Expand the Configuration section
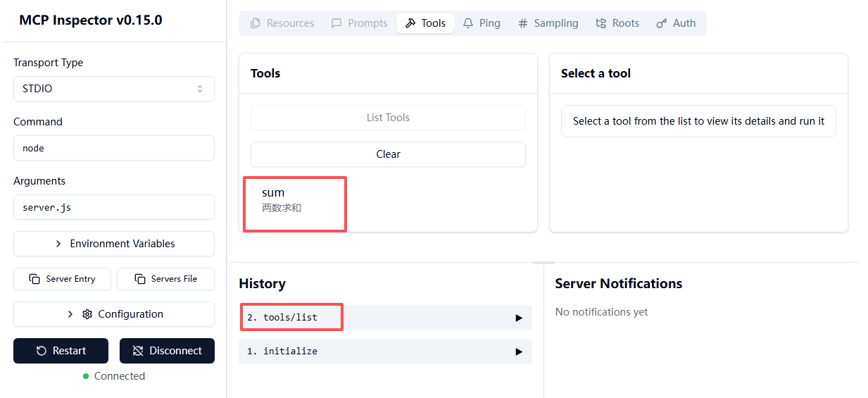Viewport: 868px width, 398px height. 113,314
